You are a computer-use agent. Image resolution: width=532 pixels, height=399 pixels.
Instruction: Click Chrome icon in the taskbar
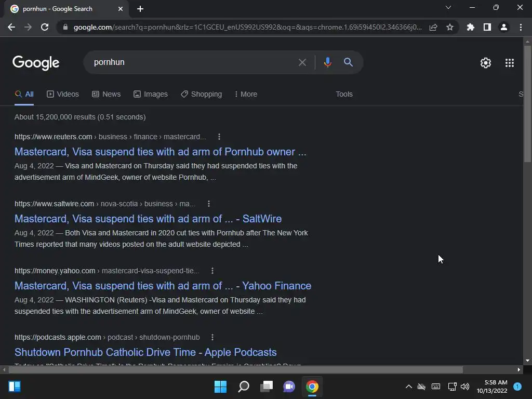(312, 387)
